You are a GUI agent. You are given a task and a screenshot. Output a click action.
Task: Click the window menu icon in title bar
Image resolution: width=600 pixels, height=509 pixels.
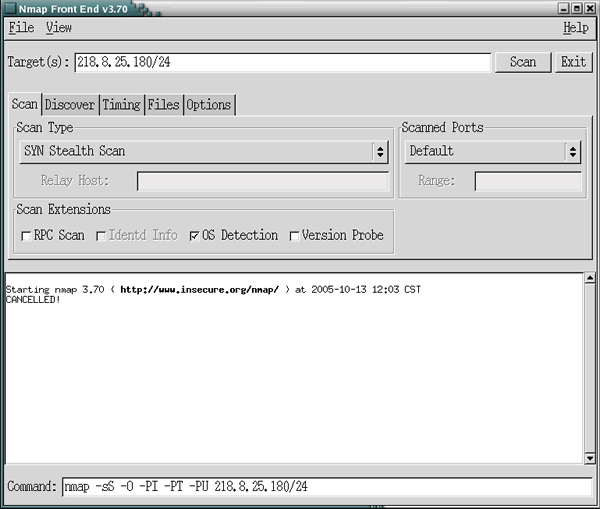coord(10,8)
